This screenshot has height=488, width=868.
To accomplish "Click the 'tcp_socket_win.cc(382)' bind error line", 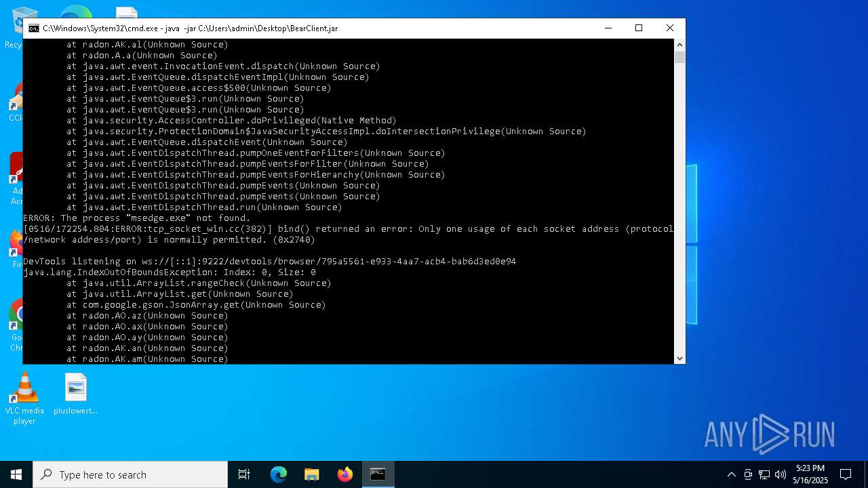I will tap(349, 234).
